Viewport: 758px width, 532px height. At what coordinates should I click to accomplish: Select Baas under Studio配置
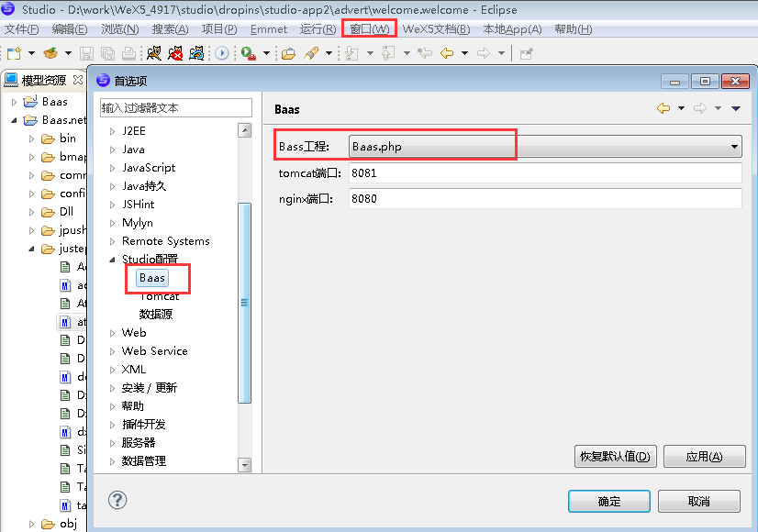pyautogui.click(x=152, y=278)
